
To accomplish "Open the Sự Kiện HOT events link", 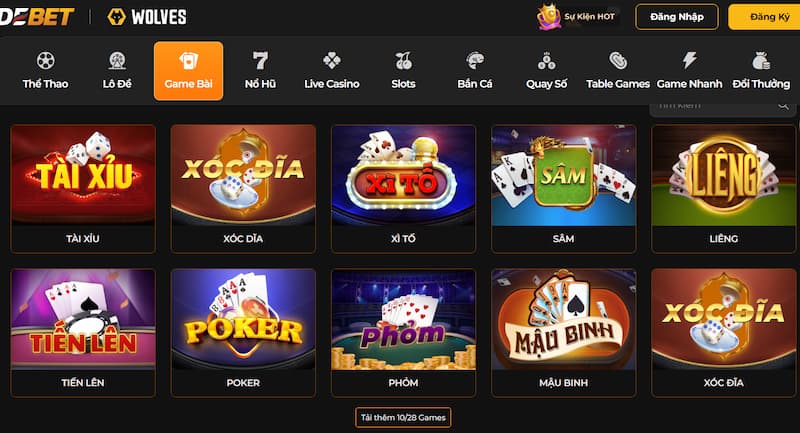I will point(577,16).
